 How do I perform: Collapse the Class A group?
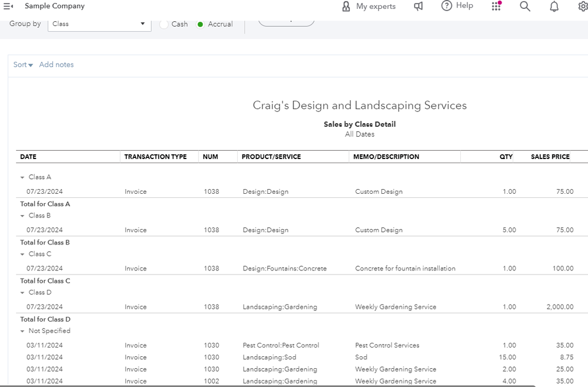[x=22, y=177]
